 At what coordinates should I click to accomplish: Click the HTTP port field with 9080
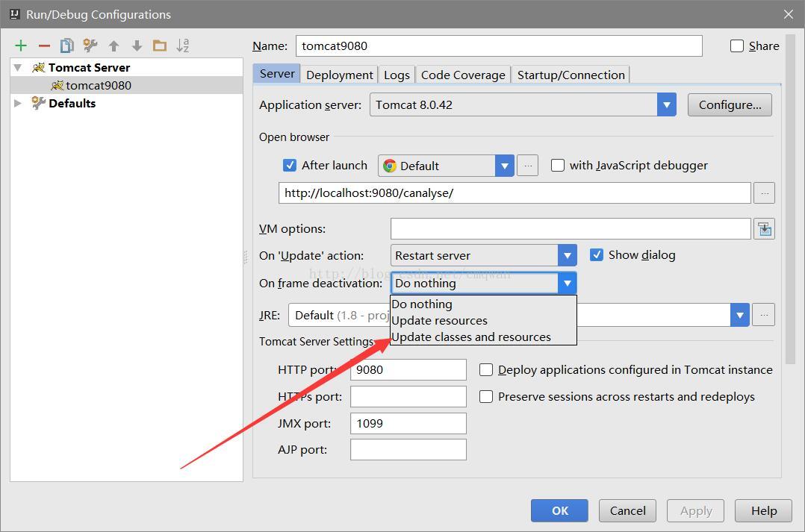408,370
